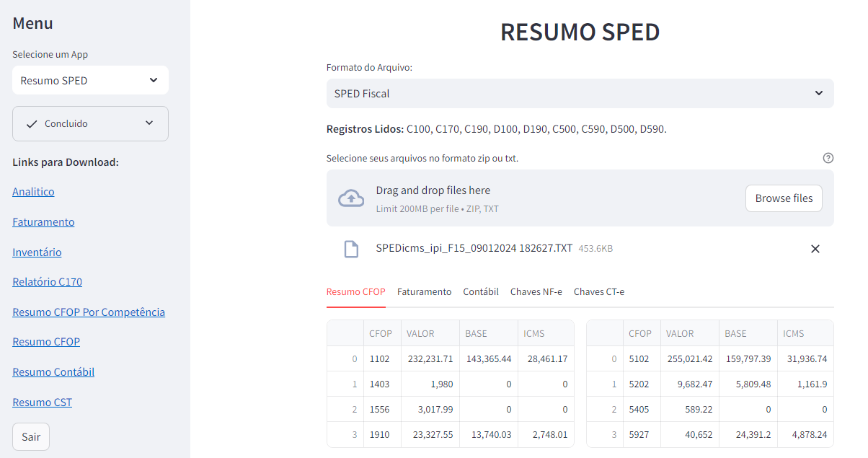
Task: Select cell with base 159,797.39
Action: [x=748, y=358]
